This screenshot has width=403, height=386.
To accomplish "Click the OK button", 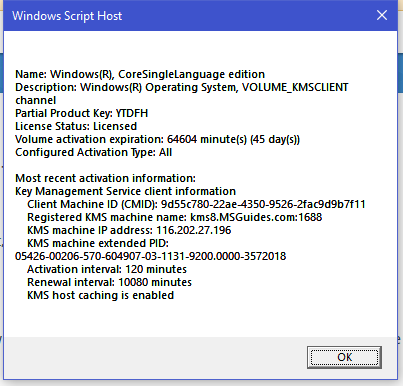I will click(344, 357).
